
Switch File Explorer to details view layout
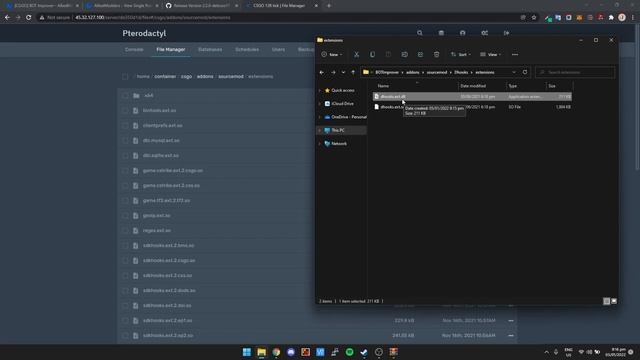click(607, 301)
